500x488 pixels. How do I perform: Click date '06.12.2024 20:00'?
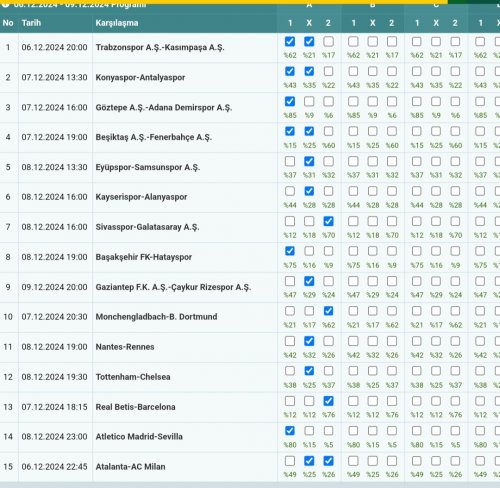pos(54,47)
